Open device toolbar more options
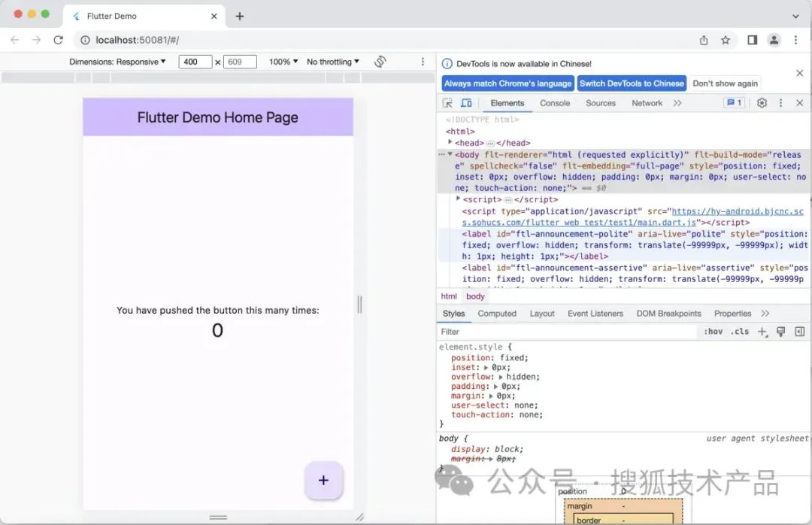812x525 pixels. pyautogui.click(x=423, y=62)
